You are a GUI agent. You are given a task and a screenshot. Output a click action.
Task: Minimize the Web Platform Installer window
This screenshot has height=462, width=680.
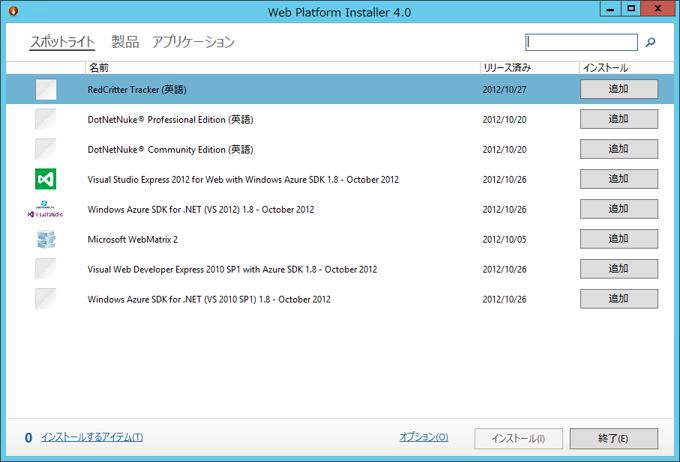tap(610, 9)
